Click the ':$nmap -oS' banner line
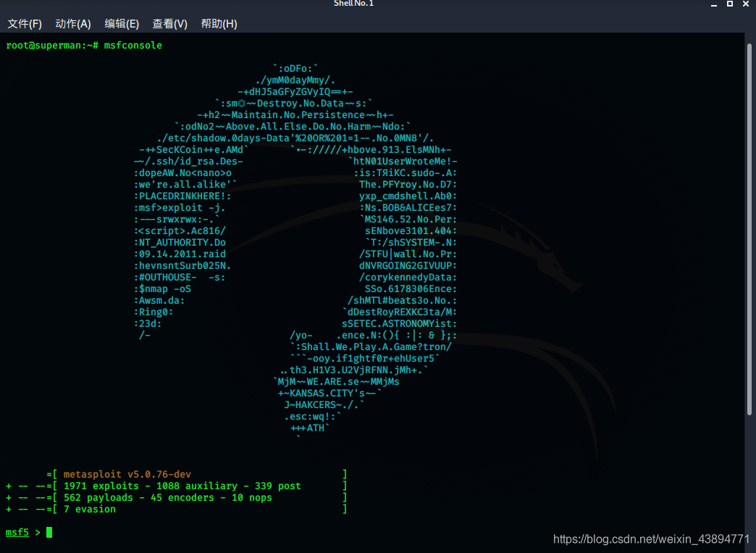756x553 pixels. pos(162,288)
